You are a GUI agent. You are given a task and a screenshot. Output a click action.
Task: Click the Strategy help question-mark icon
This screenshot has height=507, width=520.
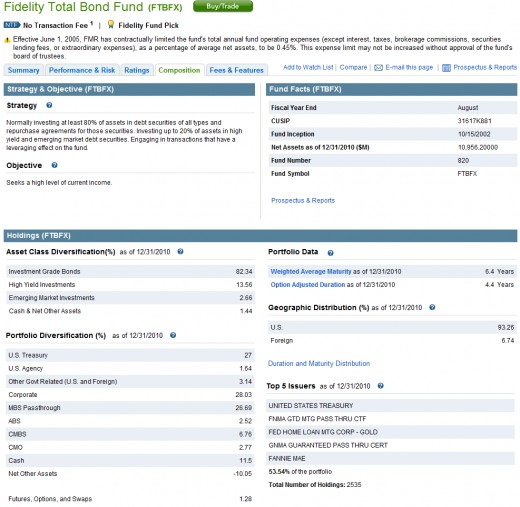tap(49, 105)
